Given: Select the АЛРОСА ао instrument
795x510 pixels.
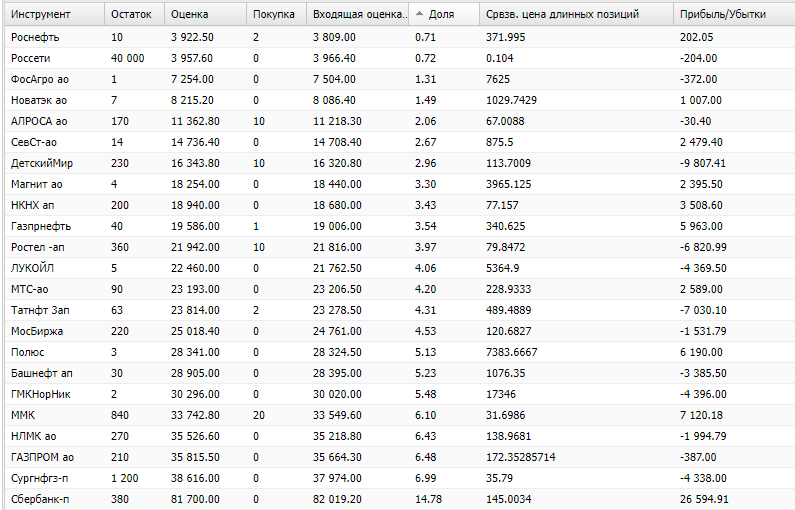Looking at the screenshot, I should [39, 121].
